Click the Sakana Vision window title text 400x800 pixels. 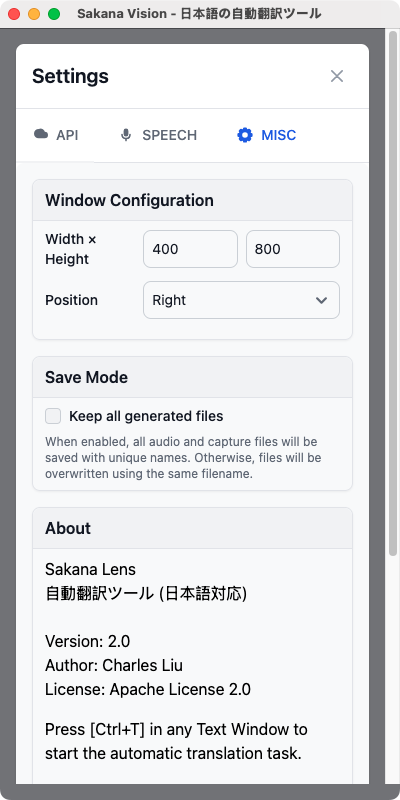199,14
